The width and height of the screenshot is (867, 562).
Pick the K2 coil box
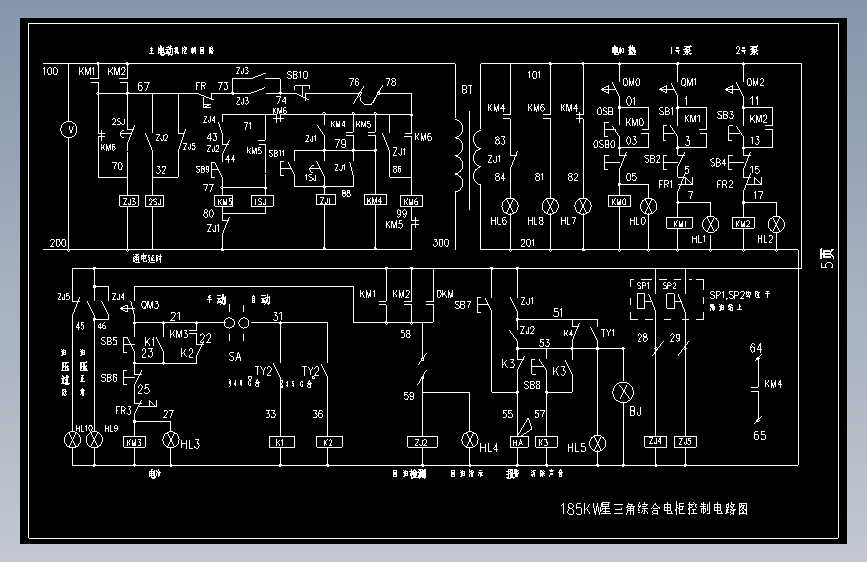tap(329, 442)
